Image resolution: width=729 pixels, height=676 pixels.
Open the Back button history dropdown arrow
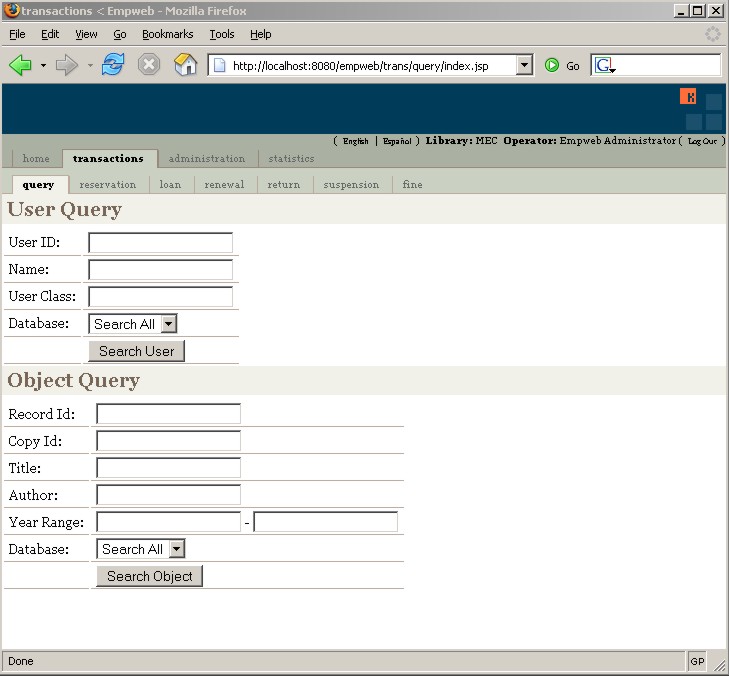[x=43, y=66]
